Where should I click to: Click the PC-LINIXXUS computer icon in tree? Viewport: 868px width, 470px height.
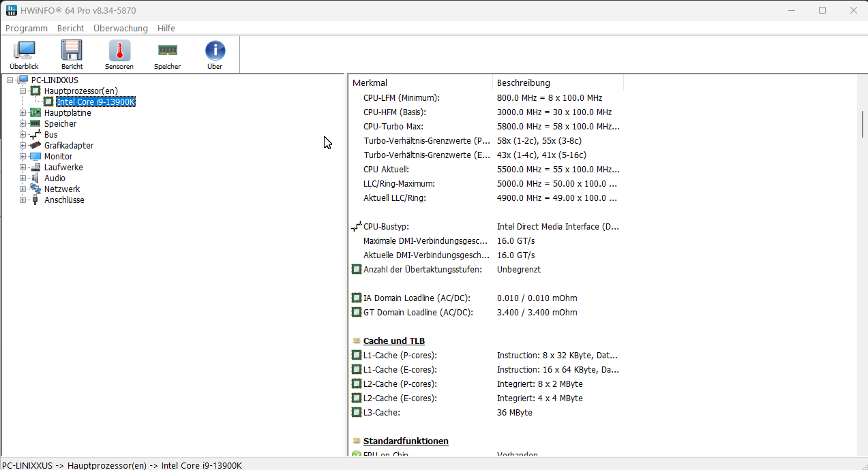[23, 80]
